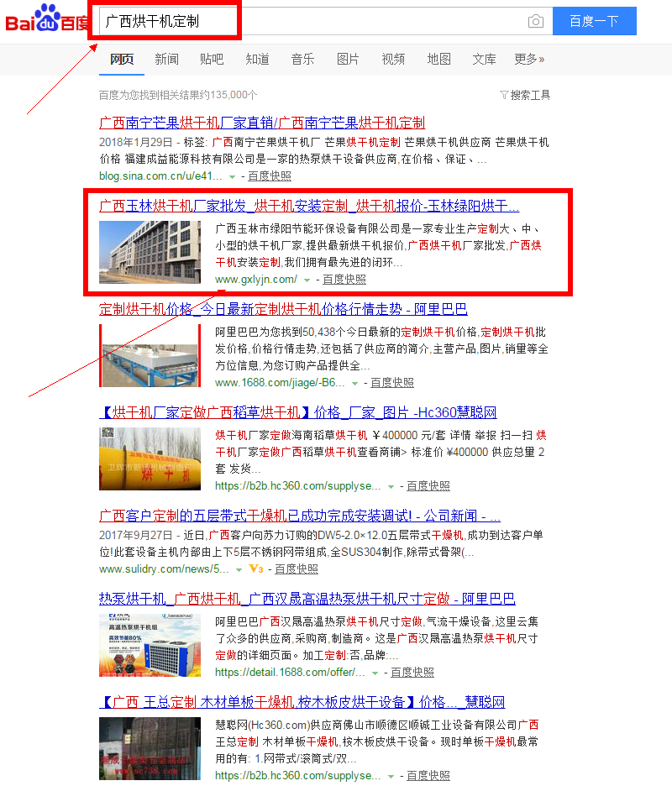
Task: Click yellow drum dryer thumbnail image
Action: point(150,458)
